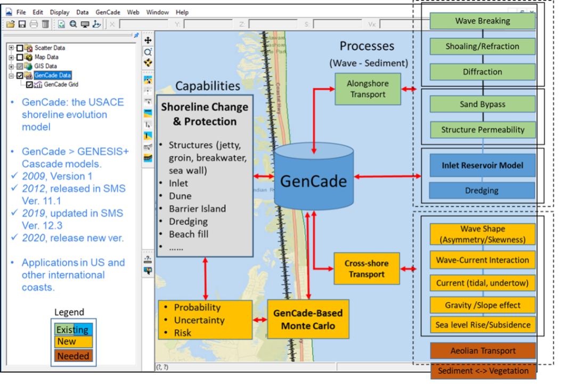This screenshot has width=586, height=392.
Task: Click the Z coordinate input field
Action: 272,24
